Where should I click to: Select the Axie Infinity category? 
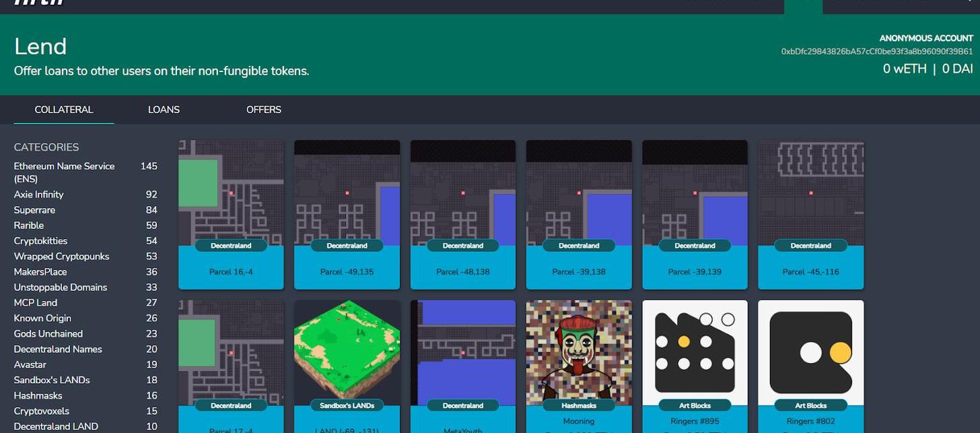(39, 195)
